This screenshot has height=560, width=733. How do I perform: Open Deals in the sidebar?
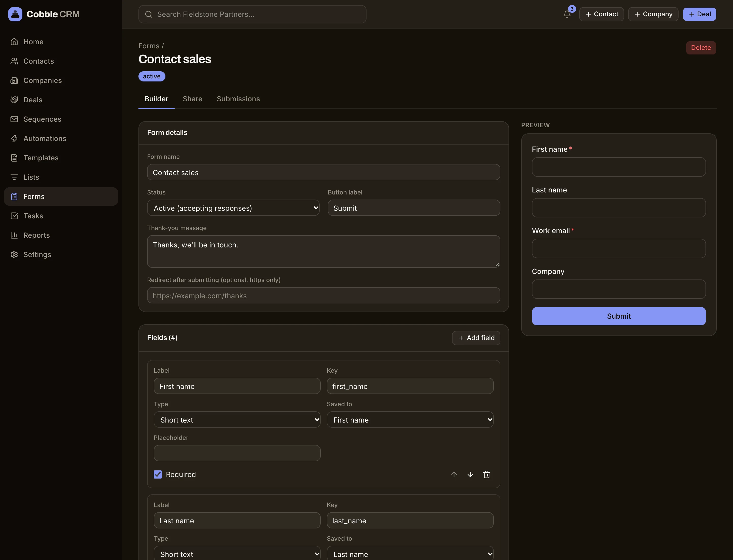tap(61, 100)
